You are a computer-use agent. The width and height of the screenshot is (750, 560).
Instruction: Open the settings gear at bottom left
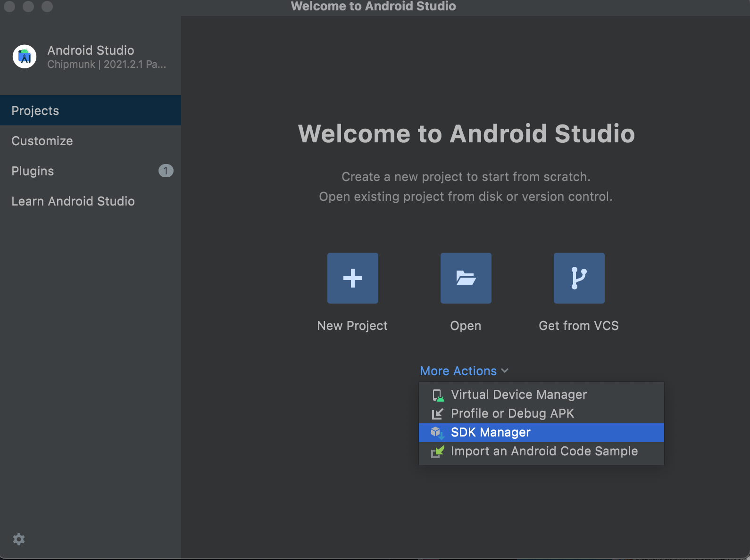tap(19, 539)
